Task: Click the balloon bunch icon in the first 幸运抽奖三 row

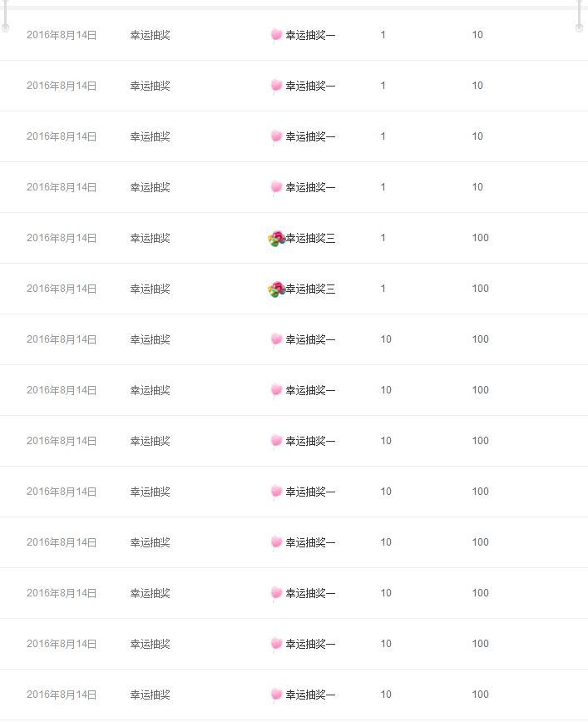Action: [x=276, y=239]
